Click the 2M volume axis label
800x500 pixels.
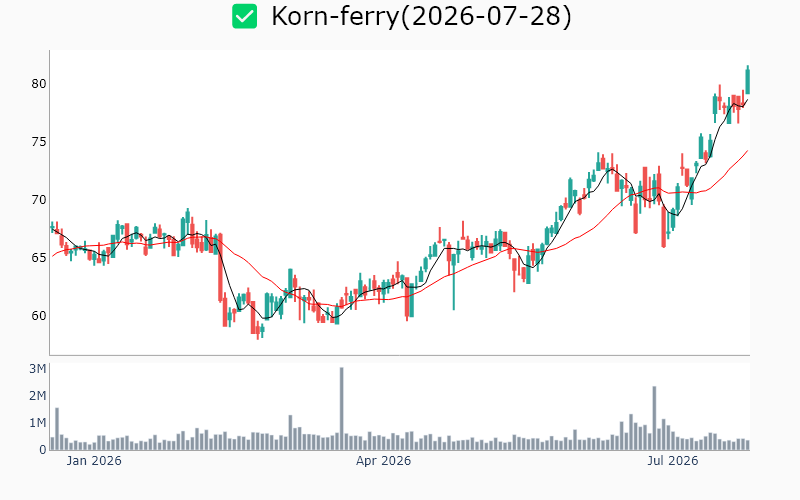(x=38, y=396)
